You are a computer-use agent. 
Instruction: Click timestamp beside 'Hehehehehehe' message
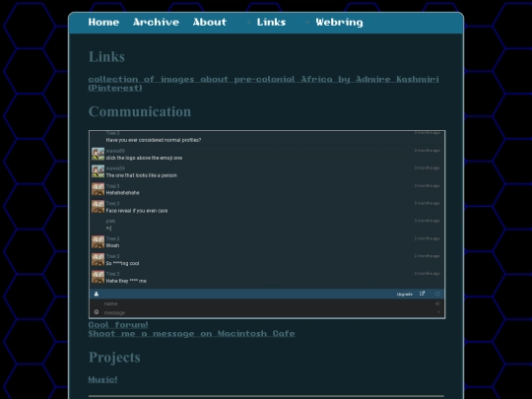(428, 185)
